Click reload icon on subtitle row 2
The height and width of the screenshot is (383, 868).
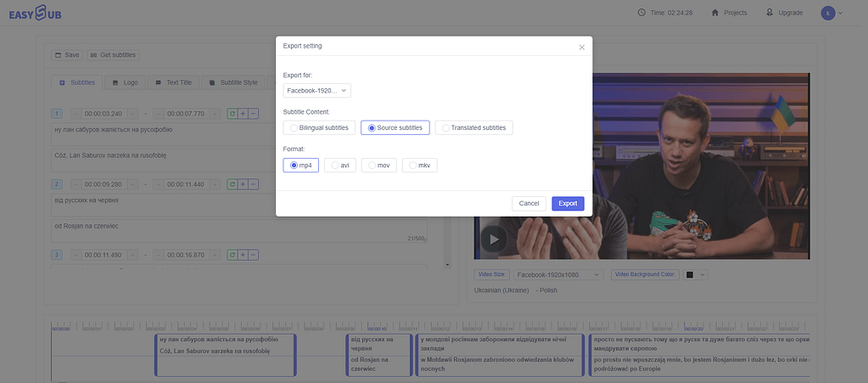coord(232,184)
